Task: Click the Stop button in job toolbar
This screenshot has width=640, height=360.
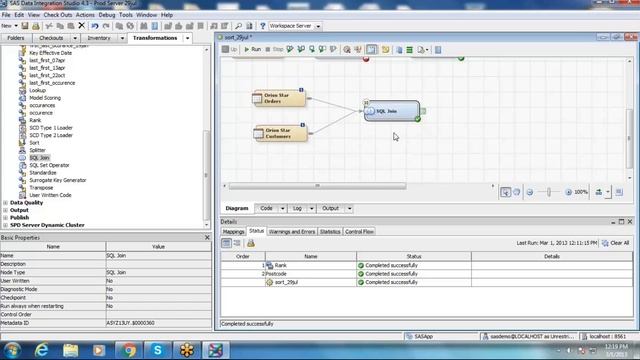Action: [x=274, y=49]
